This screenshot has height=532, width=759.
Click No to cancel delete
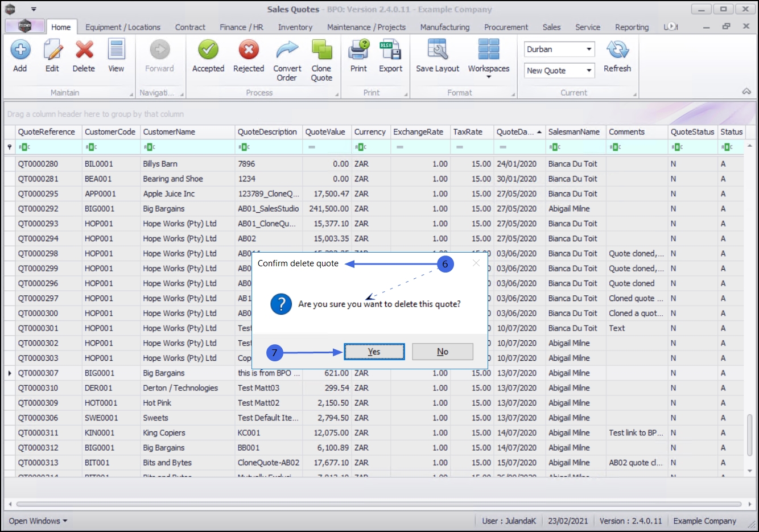[x=443, y=352]
